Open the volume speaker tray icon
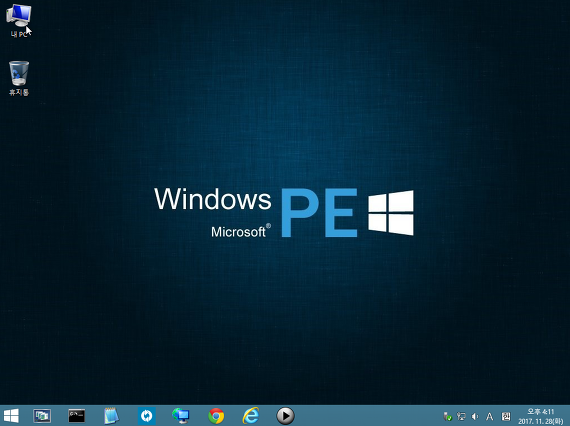Image resolution: width=570 pixels, height=426 pixels. pos(475,416)
